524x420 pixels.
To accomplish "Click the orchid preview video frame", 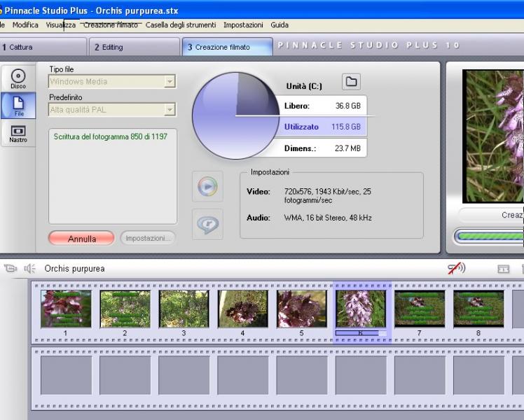I will 493,136.
